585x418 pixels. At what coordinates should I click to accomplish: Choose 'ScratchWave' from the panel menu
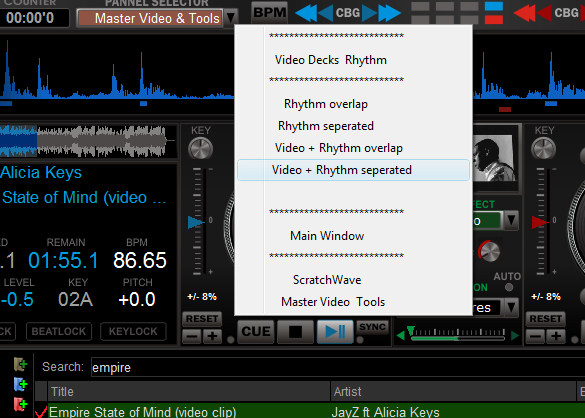point(327,280)
